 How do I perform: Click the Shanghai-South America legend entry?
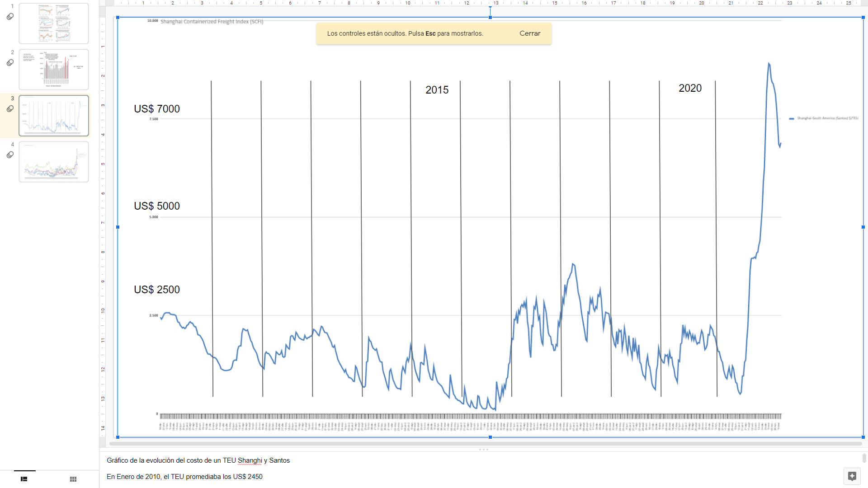coord(823,118)
